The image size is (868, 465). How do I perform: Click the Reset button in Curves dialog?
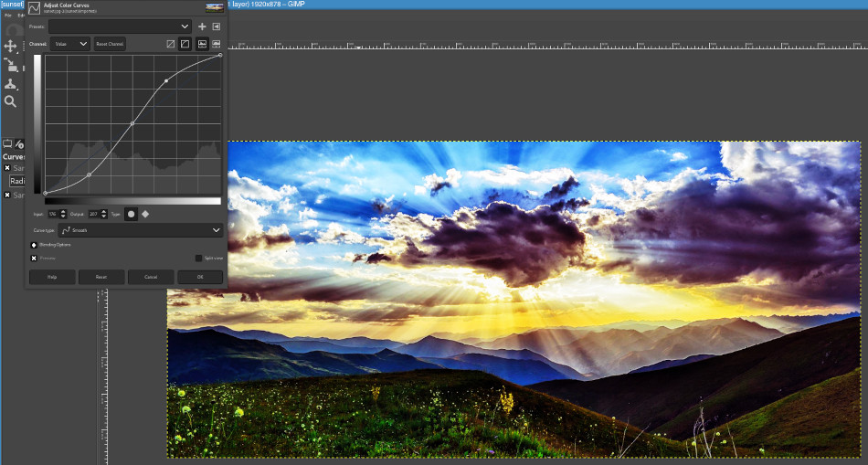(101, 277)
